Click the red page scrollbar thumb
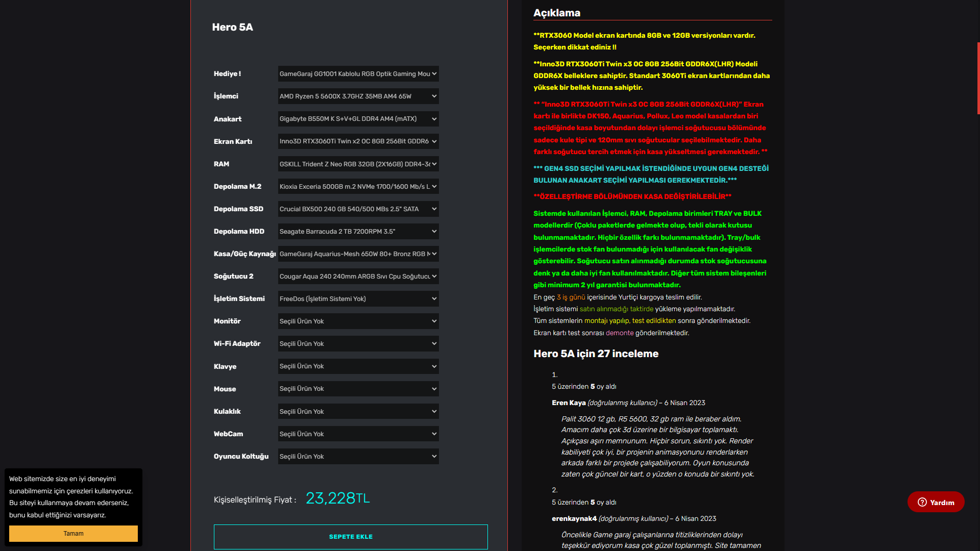This screenshot has height=551, width=980. [978, 78]
